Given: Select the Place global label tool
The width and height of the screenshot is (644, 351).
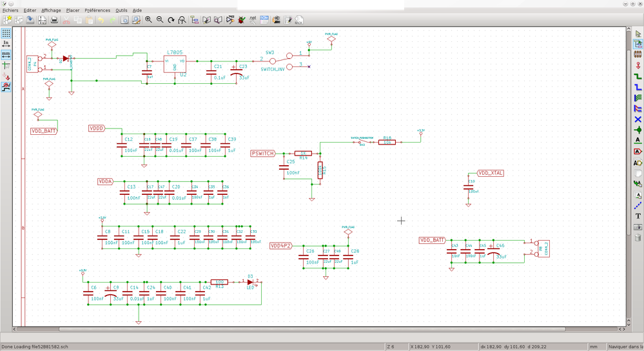Looking at the screenshot, I should point(638,151).
